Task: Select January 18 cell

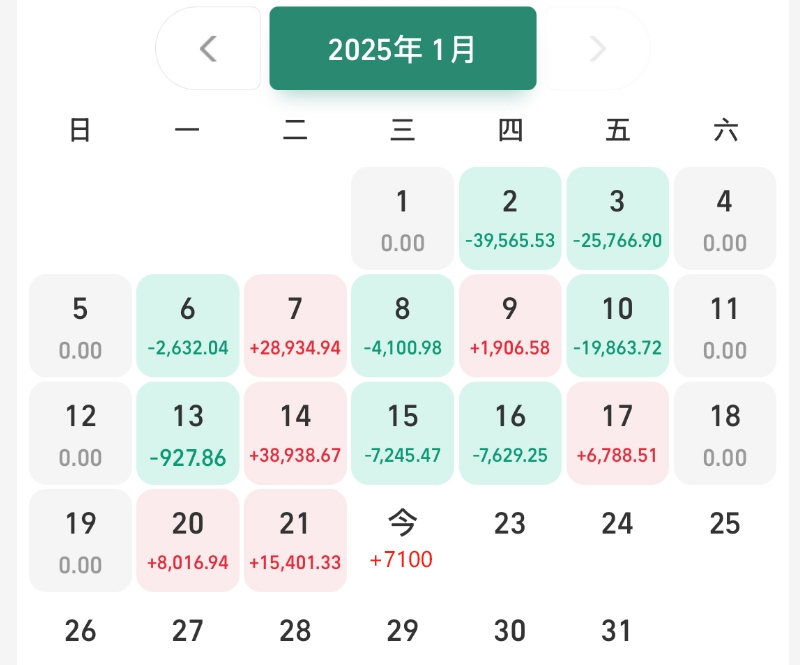Action: [725, 433]
